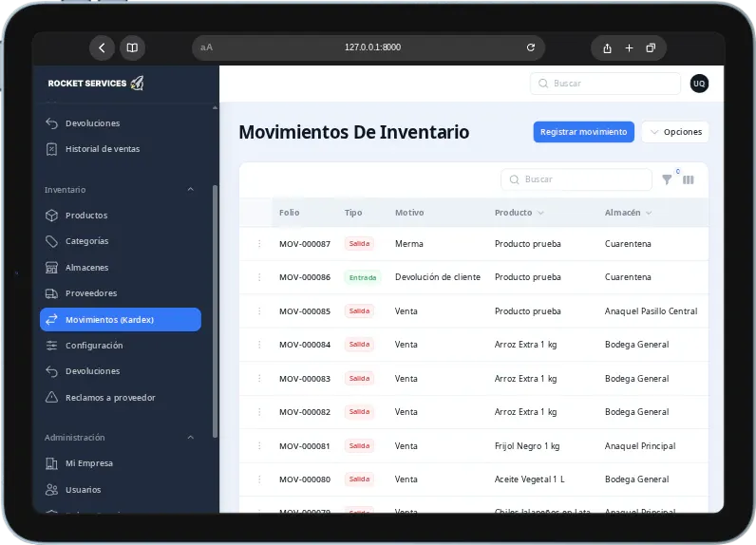756x545 pixels.
Task: Click the top header Buscar search field
Action: pyautogui.click(x=605, y=84)
